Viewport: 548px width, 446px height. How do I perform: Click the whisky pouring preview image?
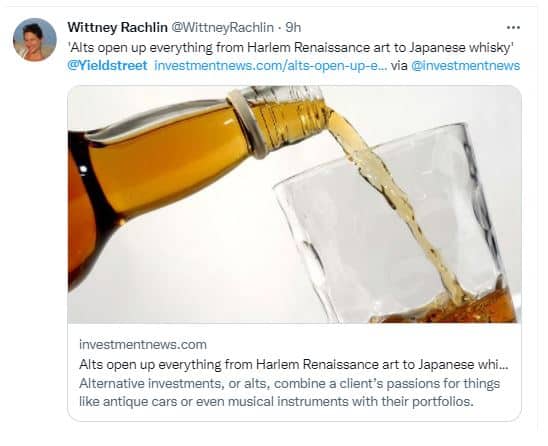click(294, 204)
